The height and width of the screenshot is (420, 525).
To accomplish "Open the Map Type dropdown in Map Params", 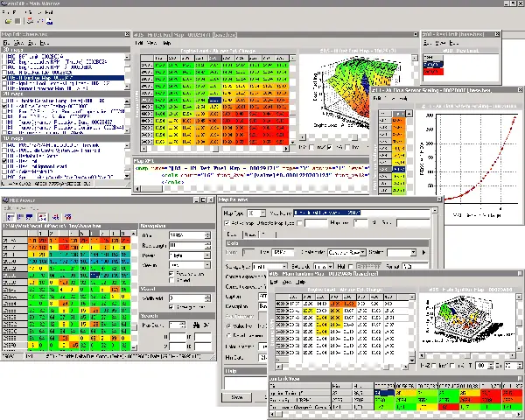I will point(262,213).
